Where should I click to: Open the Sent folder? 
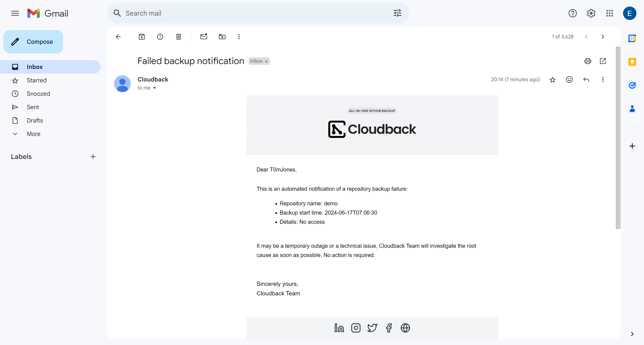click(x=50, y=107)
